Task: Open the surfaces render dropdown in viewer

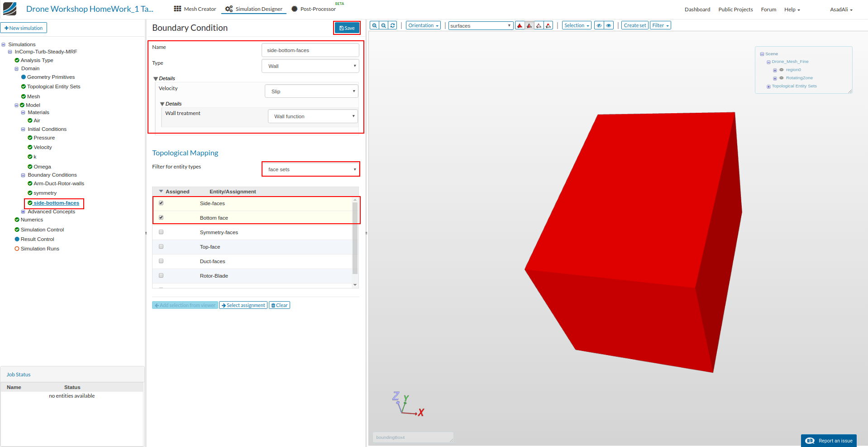Action: [481, 25]
